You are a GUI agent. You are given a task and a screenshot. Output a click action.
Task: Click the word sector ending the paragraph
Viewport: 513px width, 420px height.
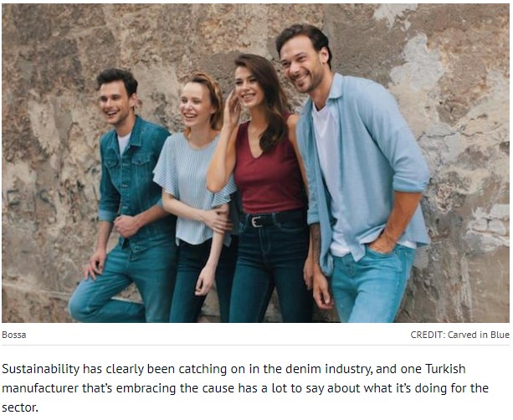coord(20,408)
